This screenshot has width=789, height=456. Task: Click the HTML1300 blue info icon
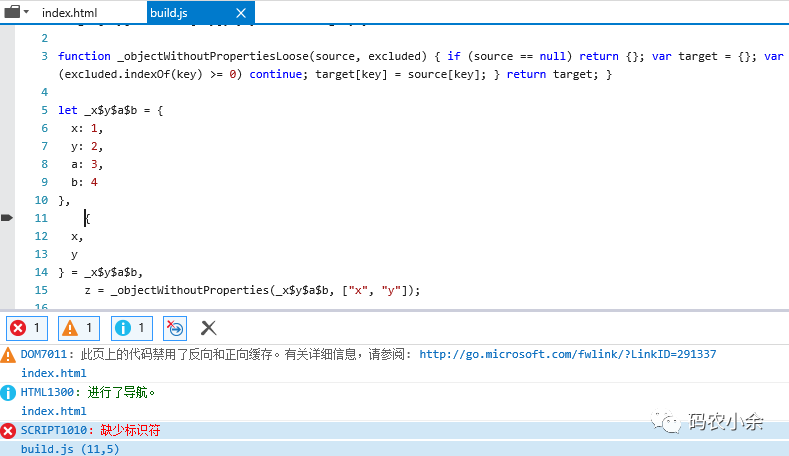(x=8, y=392)
